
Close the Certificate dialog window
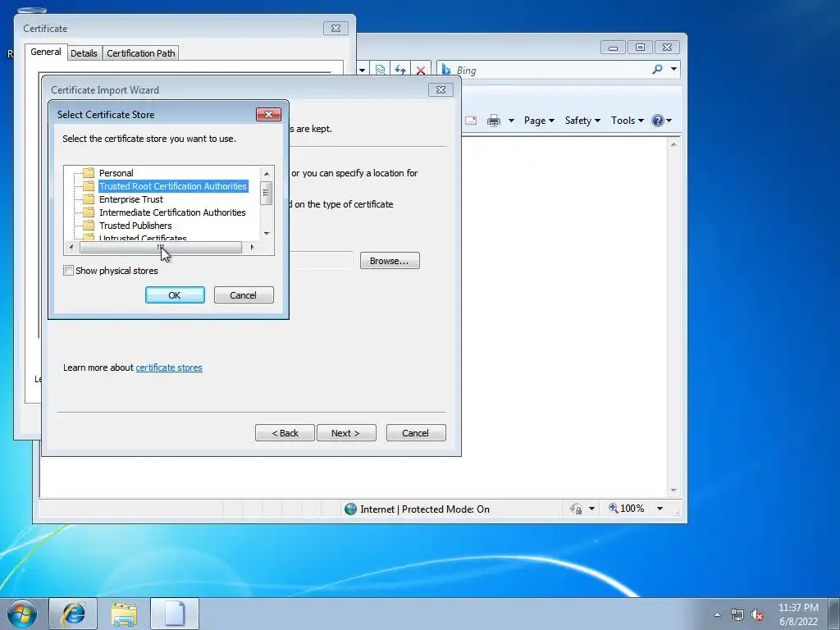pyautogui.click(x=336, y=29)
